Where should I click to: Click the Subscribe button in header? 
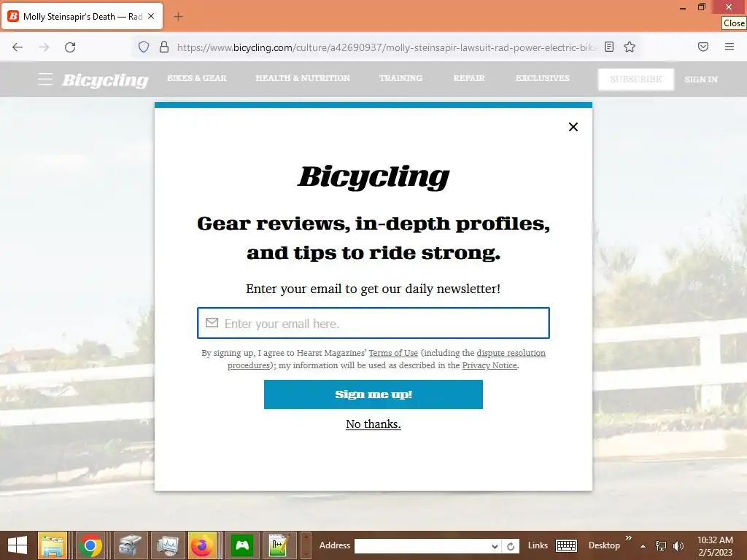coord(636,79)
